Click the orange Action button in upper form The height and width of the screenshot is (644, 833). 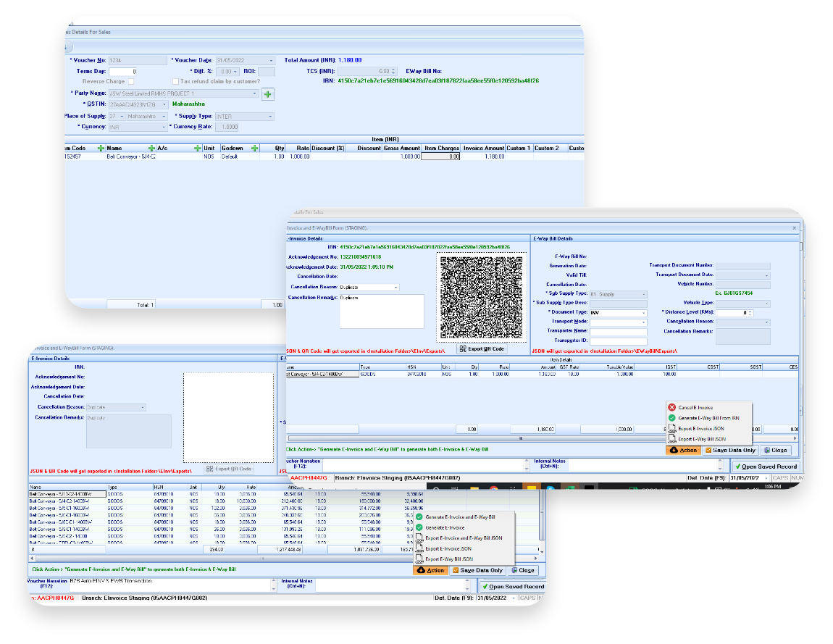coord(683,450)
